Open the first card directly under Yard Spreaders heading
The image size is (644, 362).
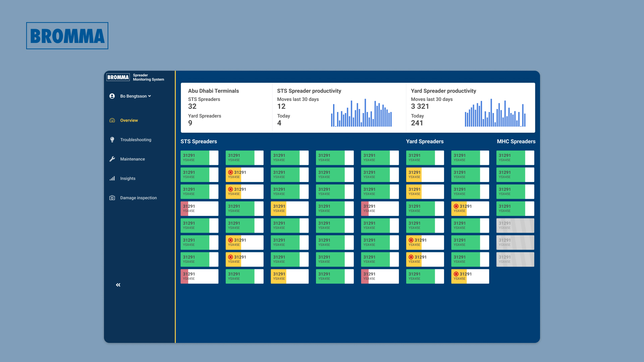tap(425, 158)
